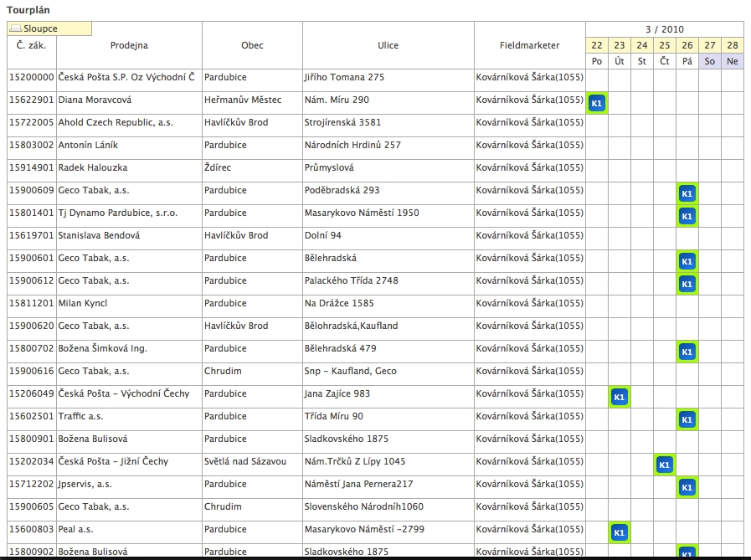751x560 pixels.
Task: Sort by Obec column header
Action: pos(252,45)
